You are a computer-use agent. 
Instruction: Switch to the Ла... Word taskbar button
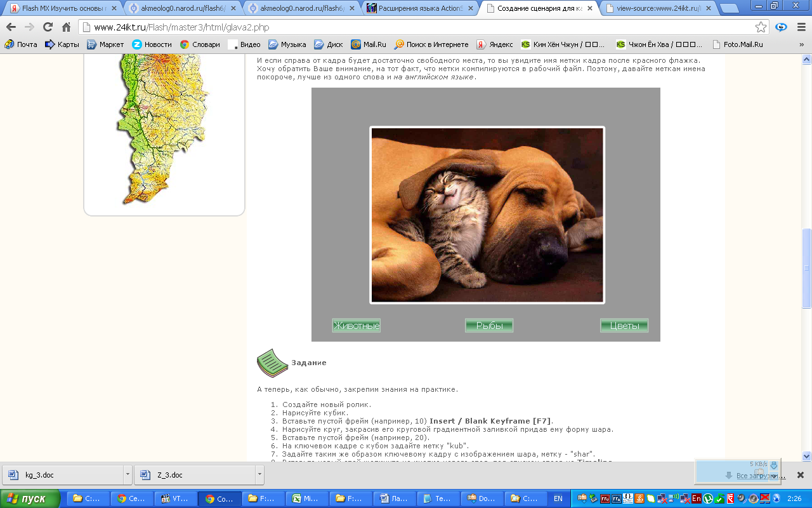point(394,498)
